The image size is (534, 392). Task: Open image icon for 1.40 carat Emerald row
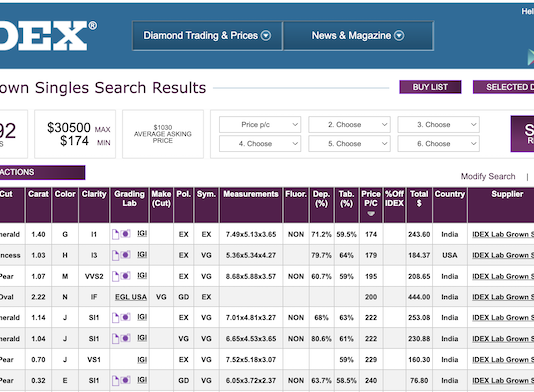click(125, 234)
